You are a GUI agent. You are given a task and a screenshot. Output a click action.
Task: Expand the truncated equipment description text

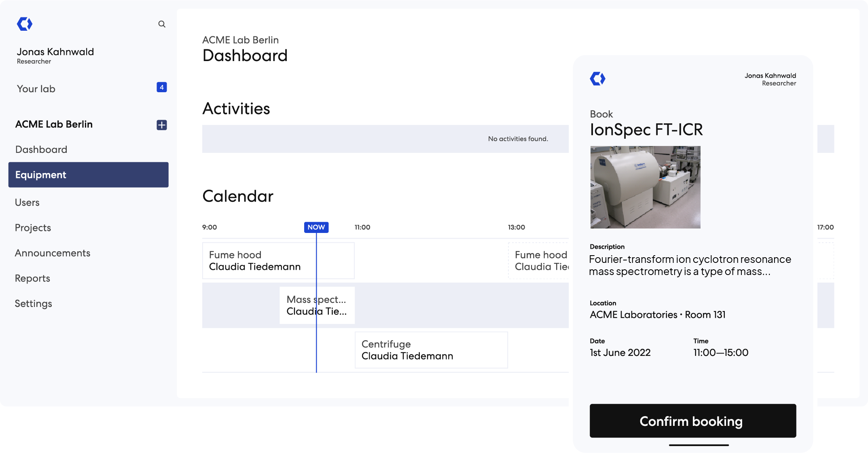click(690, 265)
